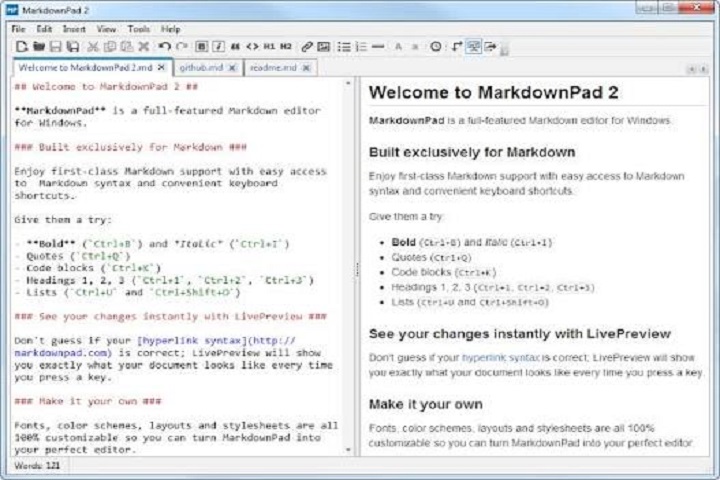Click the Insert Image toolbar icon
This screenshot has height=480, width=720.
[x=325, y=47]
